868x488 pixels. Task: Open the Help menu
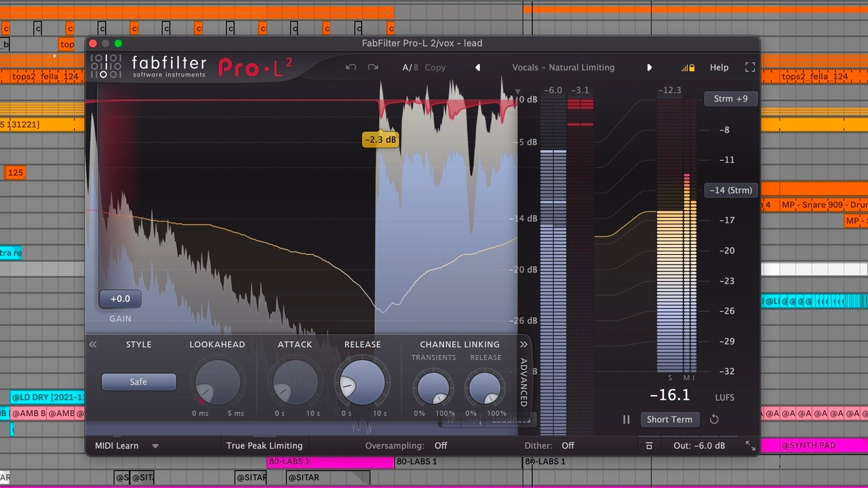[x=719, y=67]
